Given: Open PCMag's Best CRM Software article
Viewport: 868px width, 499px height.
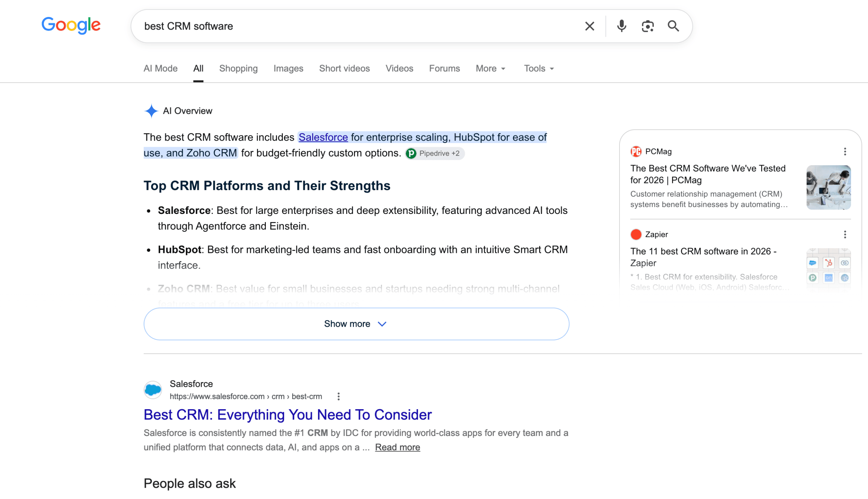Looking at the screenshot, I should (x=708, y=174).
